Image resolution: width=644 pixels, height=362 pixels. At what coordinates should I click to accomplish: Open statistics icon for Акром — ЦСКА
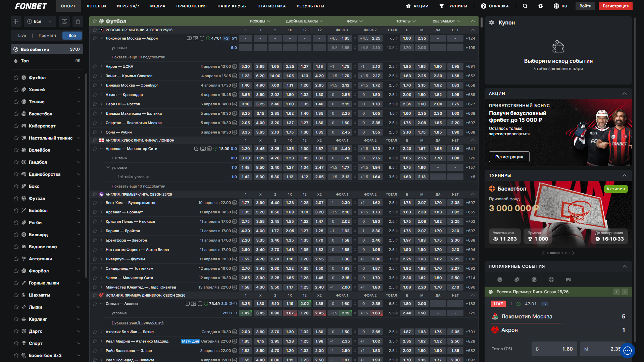click(235, 66)
